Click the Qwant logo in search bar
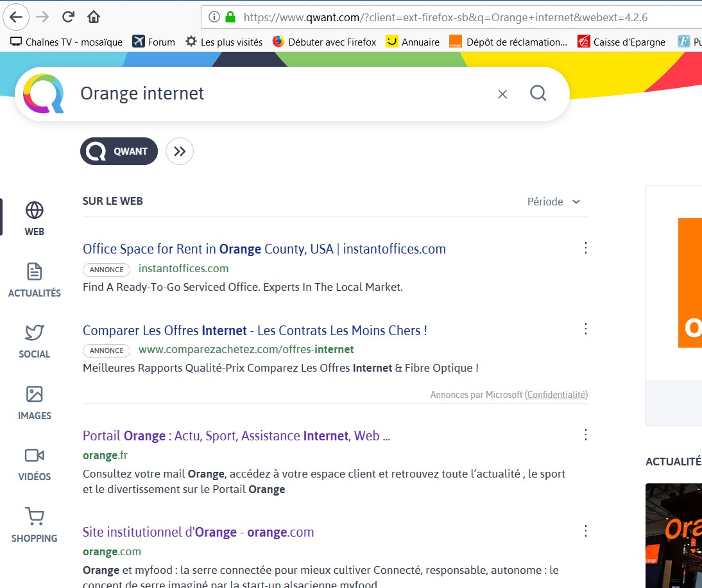The image size is (702, 588). coord(44,94)
